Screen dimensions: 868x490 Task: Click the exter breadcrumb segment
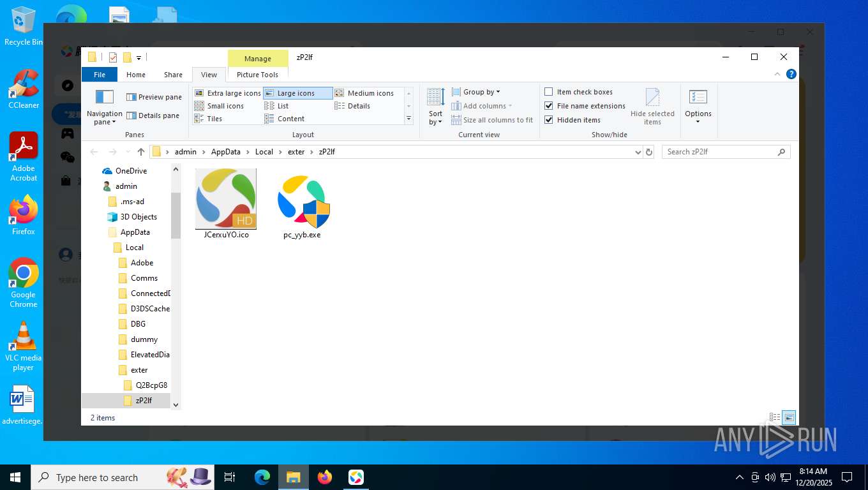296,152
